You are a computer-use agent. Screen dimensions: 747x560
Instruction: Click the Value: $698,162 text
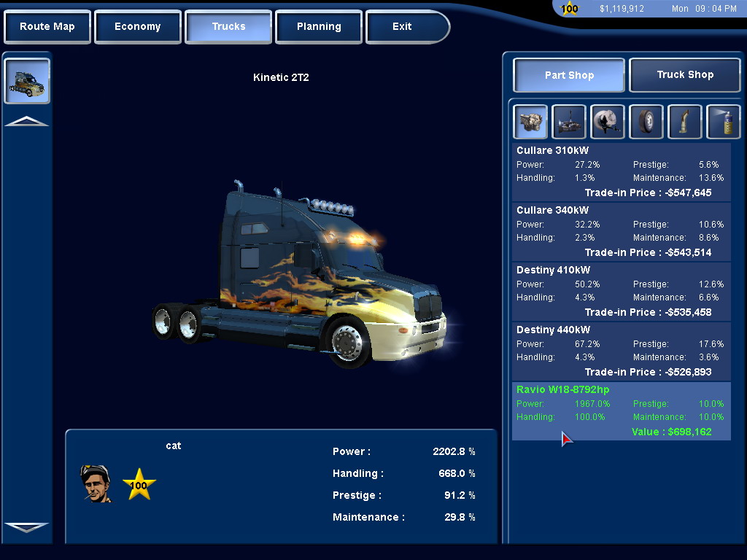pos(671,432)
